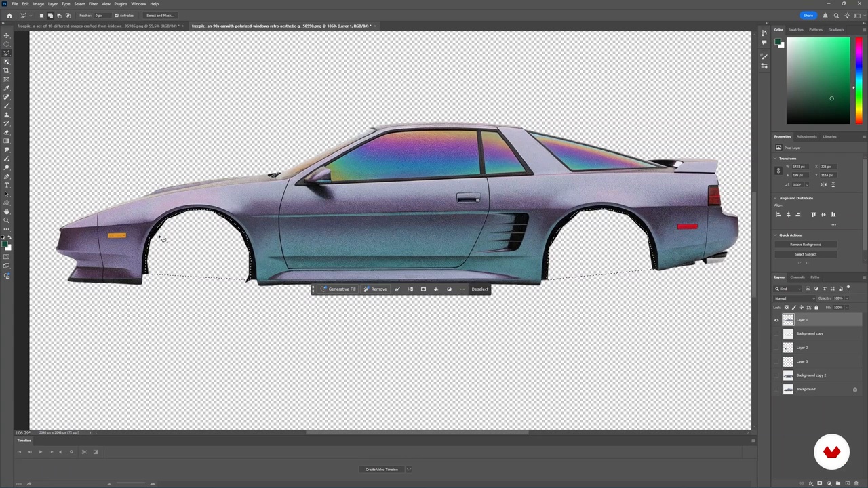The width and height of the screenshot is (868, 488).
Task: Open the blend mode Normal dropdown
Action: click(793, 298)
